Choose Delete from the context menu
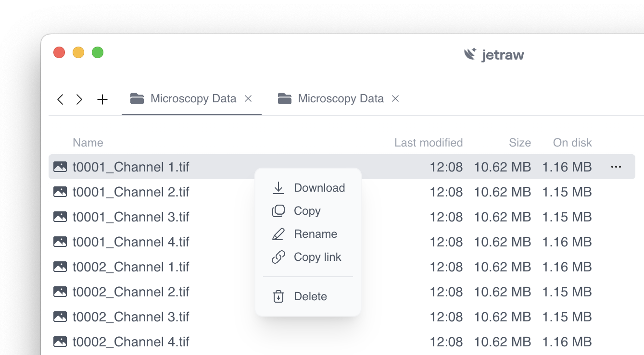 [310, 296]
